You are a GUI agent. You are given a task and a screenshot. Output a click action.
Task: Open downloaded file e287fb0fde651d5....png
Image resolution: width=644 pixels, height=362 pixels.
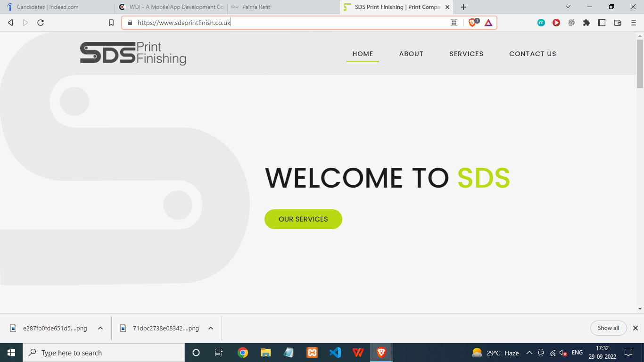pyautogui.click(x=49, y=329)
